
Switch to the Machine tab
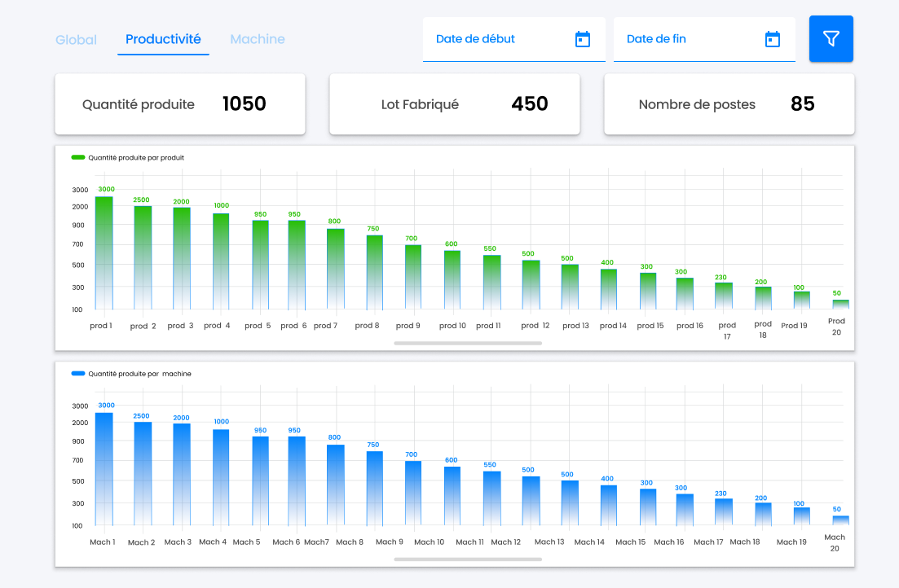[x=257, y=38]
